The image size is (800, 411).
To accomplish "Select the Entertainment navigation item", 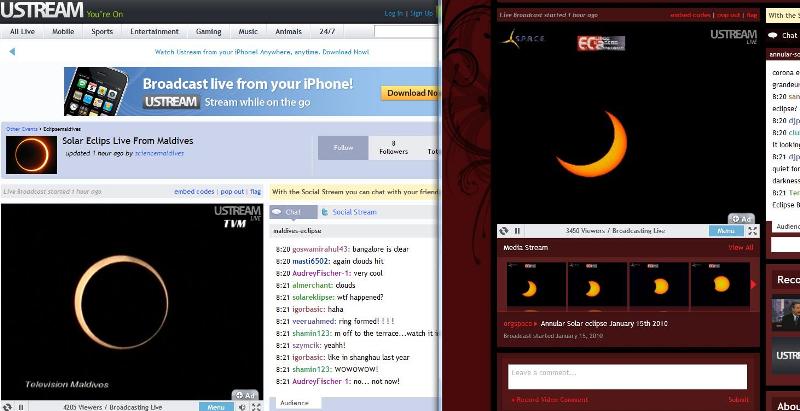I will (x=155, y=32).
